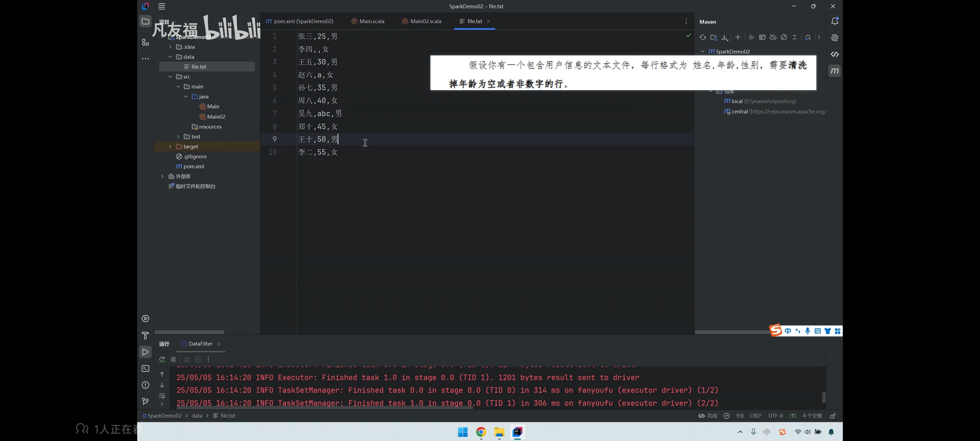The image size is (980, 441).
Task: Rerun the DataFilter run configuration
Action: point(162,359)
